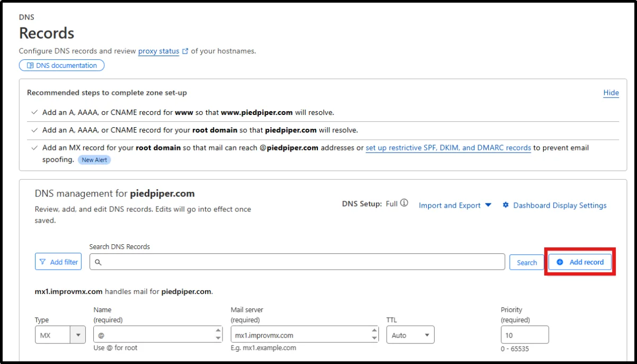Click the 'Use @ for root' hint
The image size is (637, 364).
coord(116,348)
